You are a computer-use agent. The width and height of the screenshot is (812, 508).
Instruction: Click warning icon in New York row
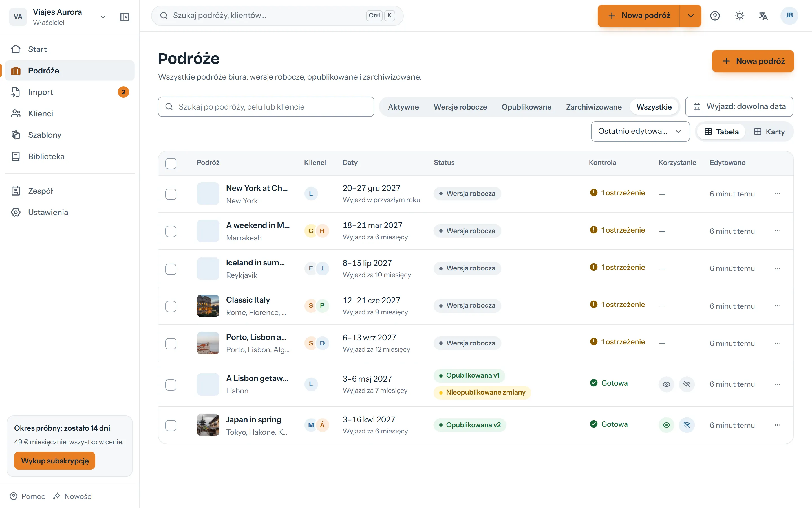593,192
